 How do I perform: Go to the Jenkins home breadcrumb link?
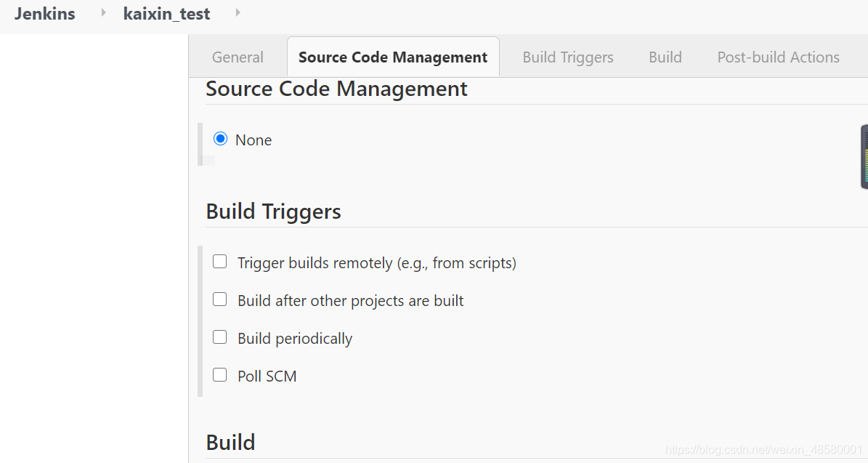click(x=44, y=13)
